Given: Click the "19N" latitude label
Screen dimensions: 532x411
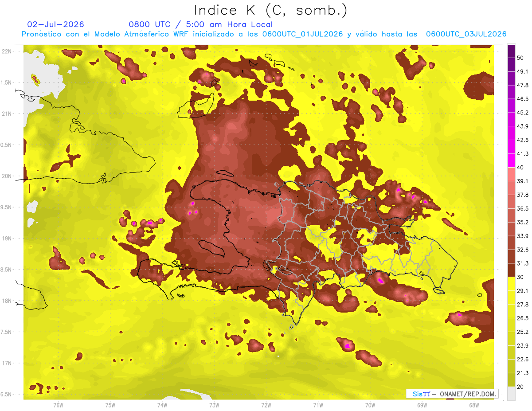Looking at the screenshot, I should click(x=7, y=238).
